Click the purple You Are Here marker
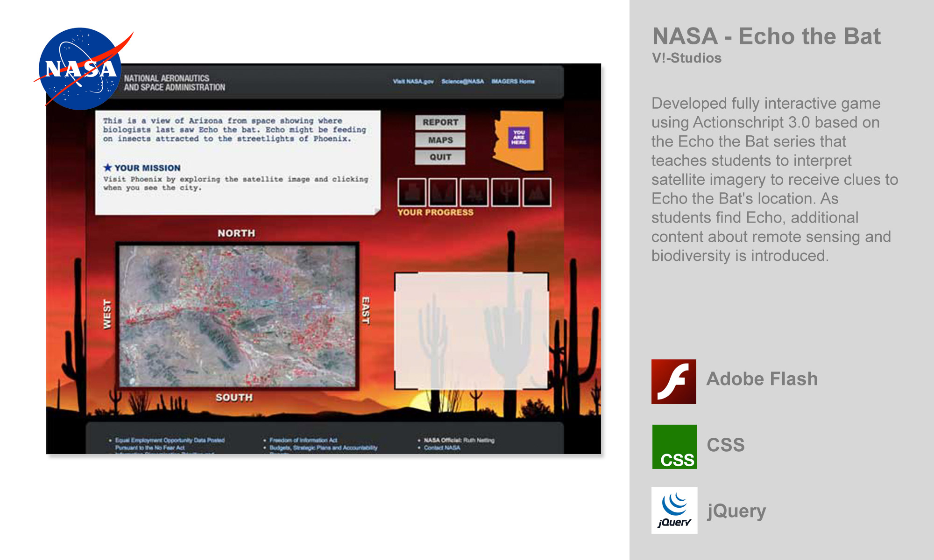Screen dimensions: 934x560 point(519,137)
